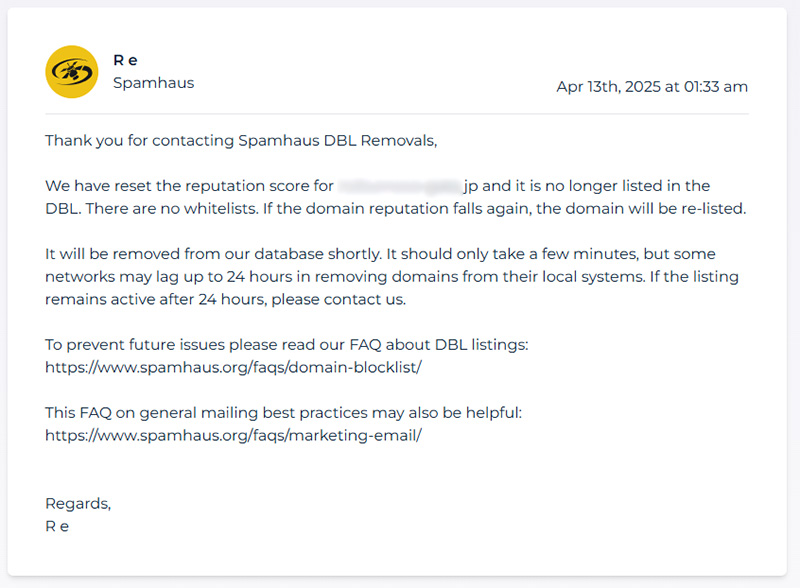Viewport: 800px width, 588px height.
Task: Open the marketing-email FAQ link
Action: pyautogui.click(x=233, y=435)
